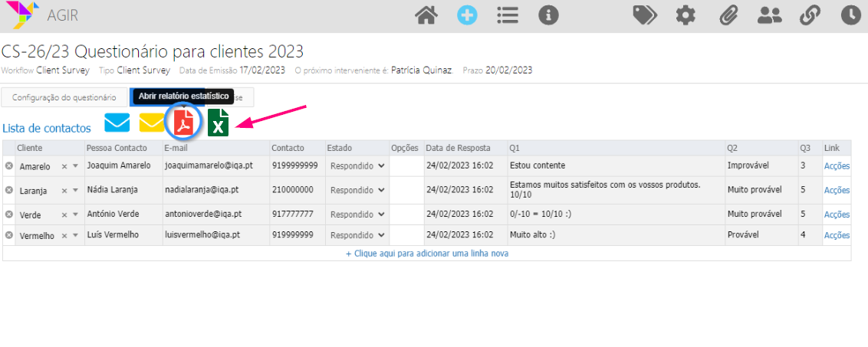Select email antonioverde@iqa.pt cell
The height and width of the screenshot is (347, 868).
pyautogui.click(x=216, y=214)
